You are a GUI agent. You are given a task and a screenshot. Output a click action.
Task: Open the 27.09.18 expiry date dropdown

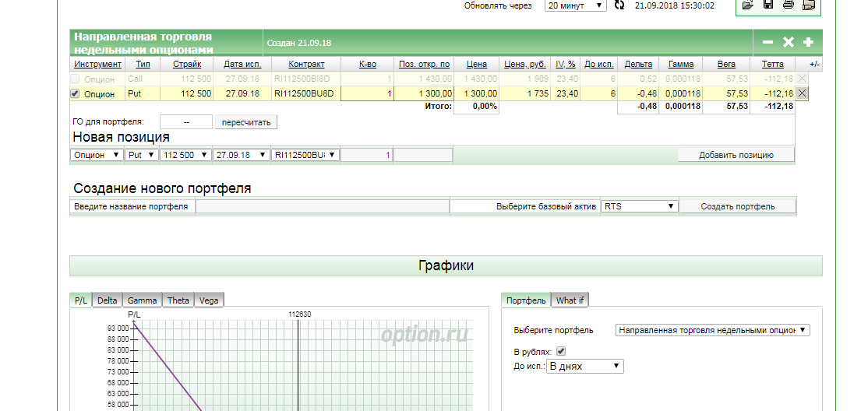click(242, 155)
